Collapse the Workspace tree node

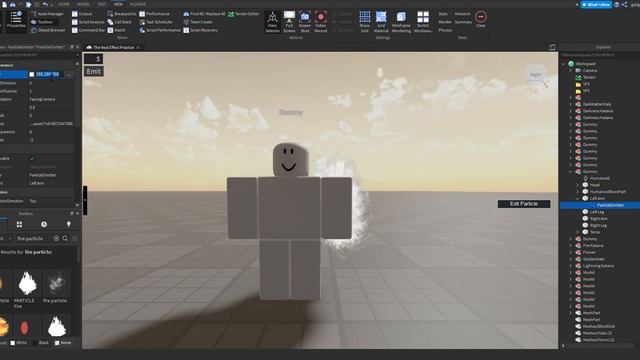564,64
